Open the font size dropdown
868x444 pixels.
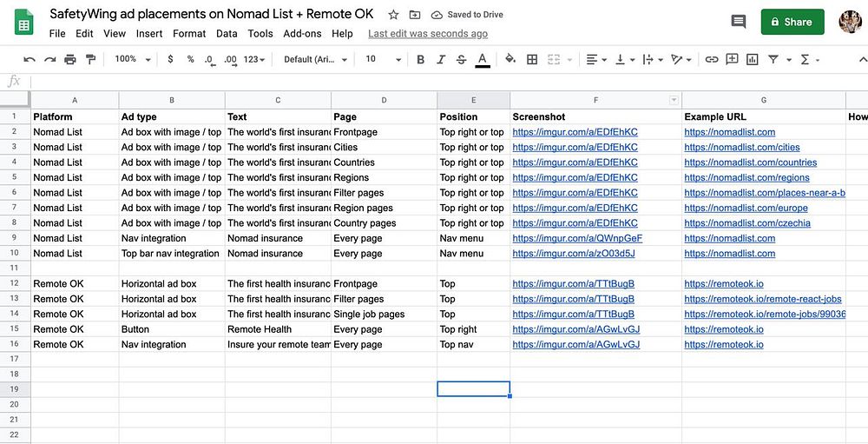point(383,59)
